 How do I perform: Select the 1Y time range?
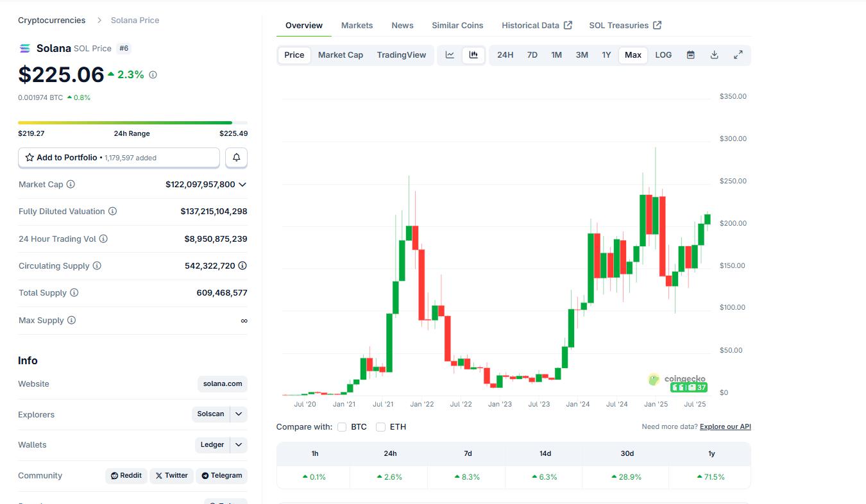click(606, 55)
